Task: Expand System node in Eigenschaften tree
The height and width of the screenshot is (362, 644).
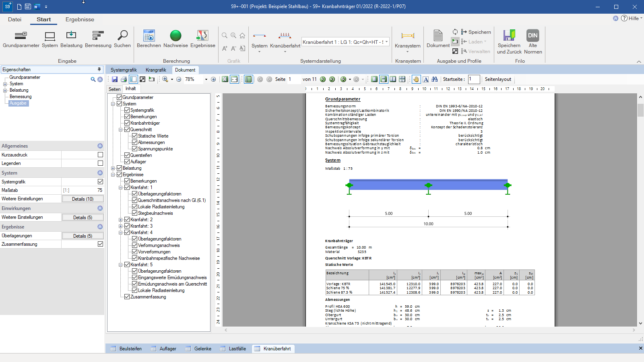Action: click(5, 84)
